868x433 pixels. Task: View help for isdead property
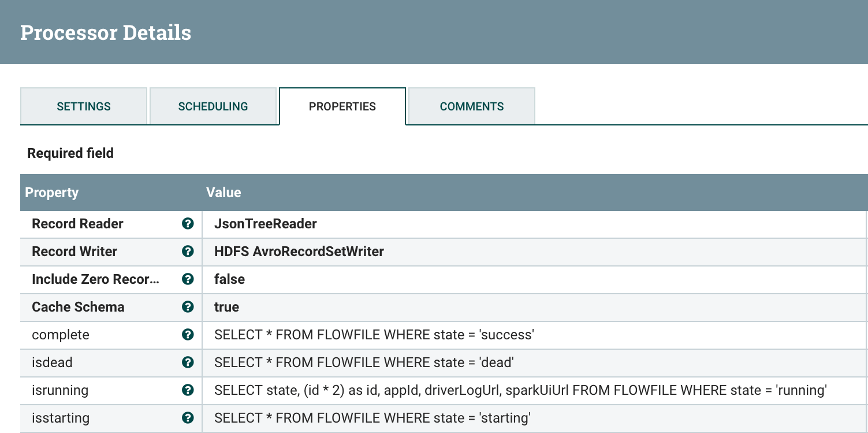point(187,362)
